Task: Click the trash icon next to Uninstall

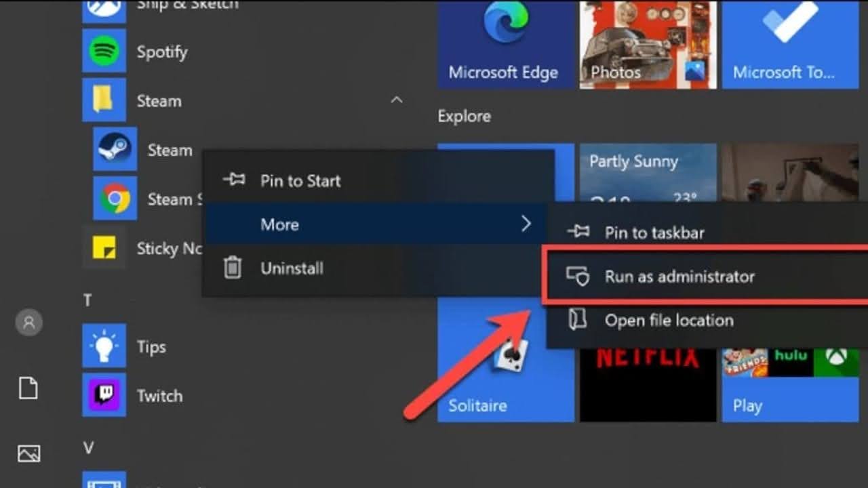Action: pos(233,268)
